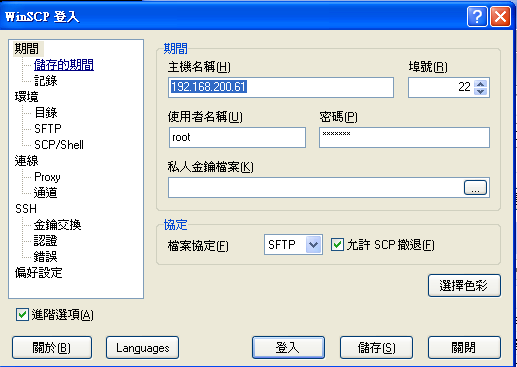Open Proxy settings tree item

tap(47, 177)
